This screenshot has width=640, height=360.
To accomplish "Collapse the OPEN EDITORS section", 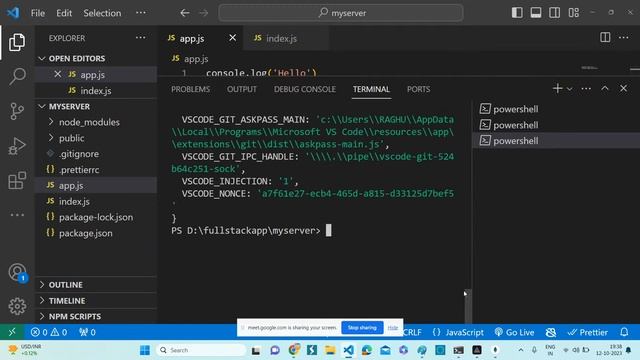I will click(96, 58).
